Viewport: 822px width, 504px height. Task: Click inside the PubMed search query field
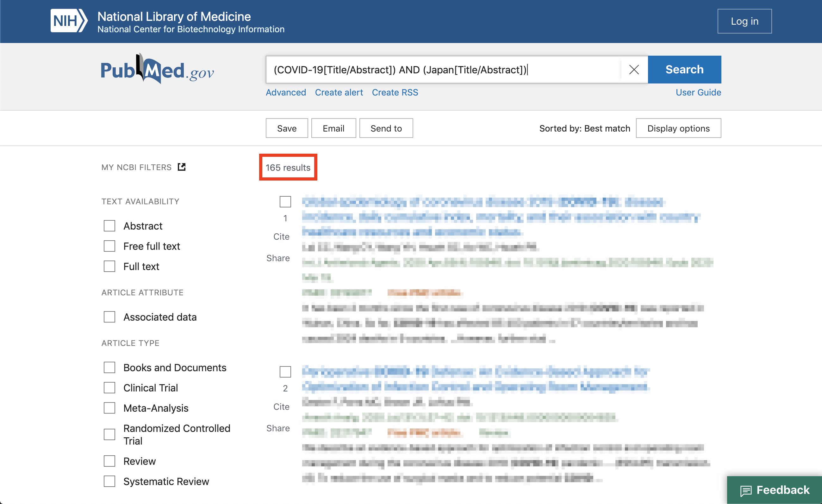point(443,70)
